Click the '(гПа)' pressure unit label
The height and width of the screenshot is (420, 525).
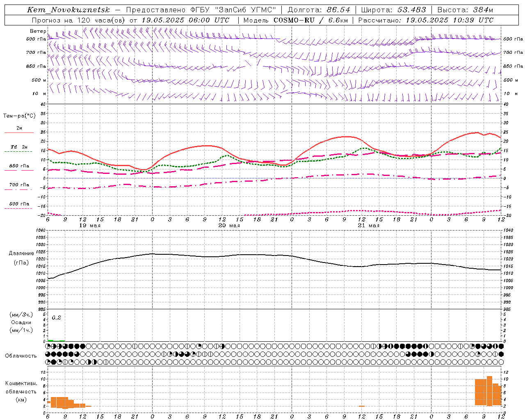tap(21, 263)
